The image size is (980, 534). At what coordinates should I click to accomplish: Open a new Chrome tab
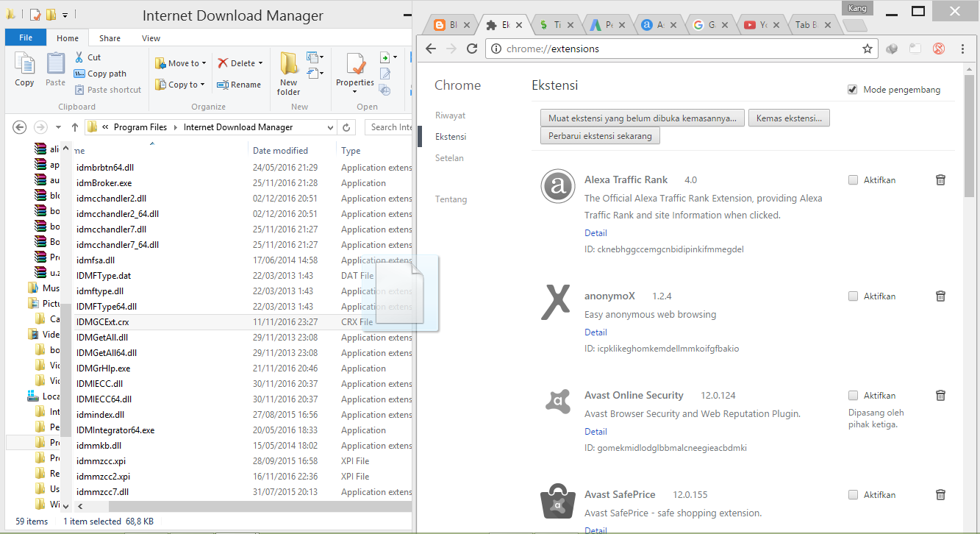(854, 26)
